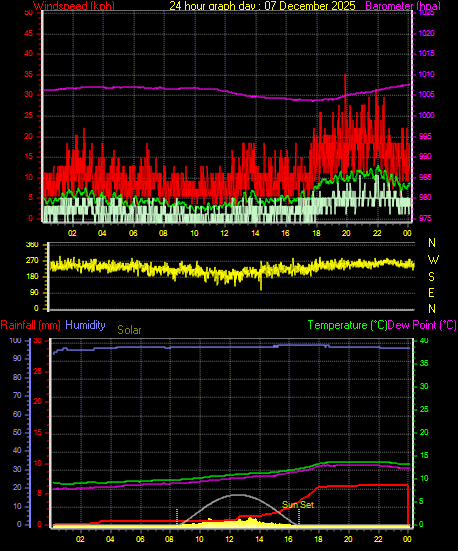The height and width of the screenshot is (551, 458).
Task: Click the Humidity legend label
Action: (x=85, y=325)
